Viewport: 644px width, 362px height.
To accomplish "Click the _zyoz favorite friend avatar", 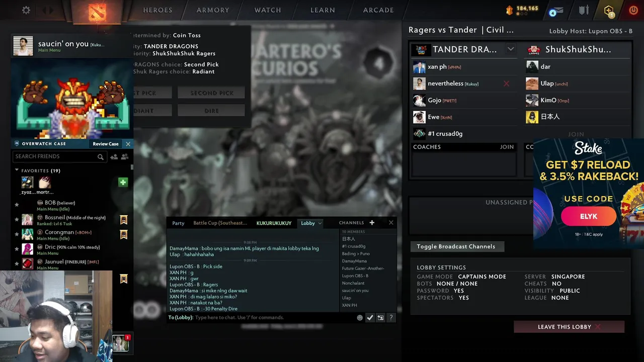I will 27,182.
